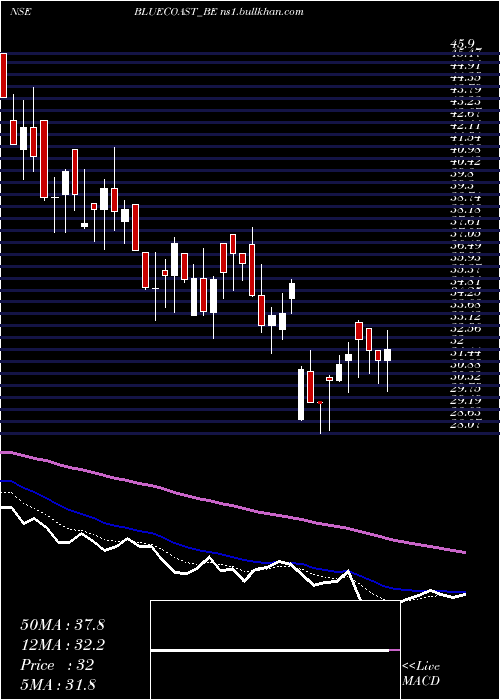This screenshot has height=700, width=500.
Task: Click the 33.12 price axis label
Action: [x=466, y=318]
